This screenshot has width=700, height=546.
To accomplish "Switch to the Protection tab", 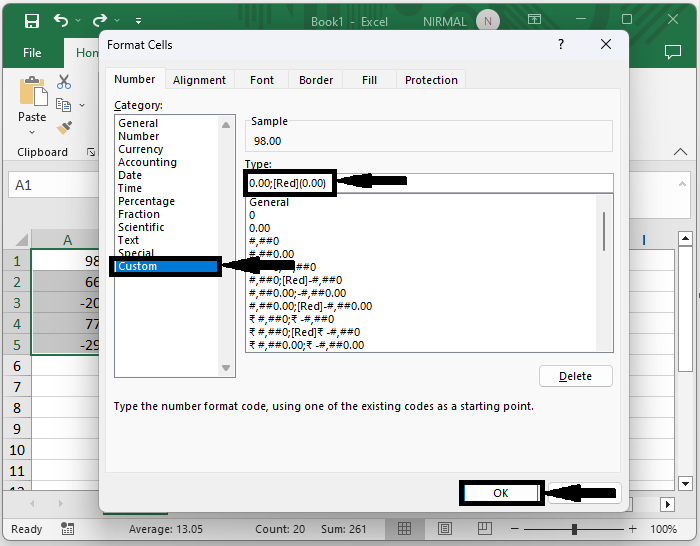I will (431, 80).
